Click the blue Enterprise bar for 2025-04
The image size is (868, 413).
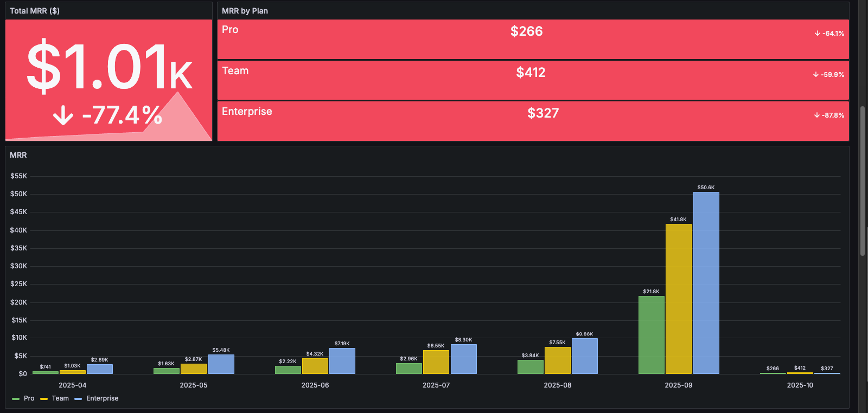100,369
